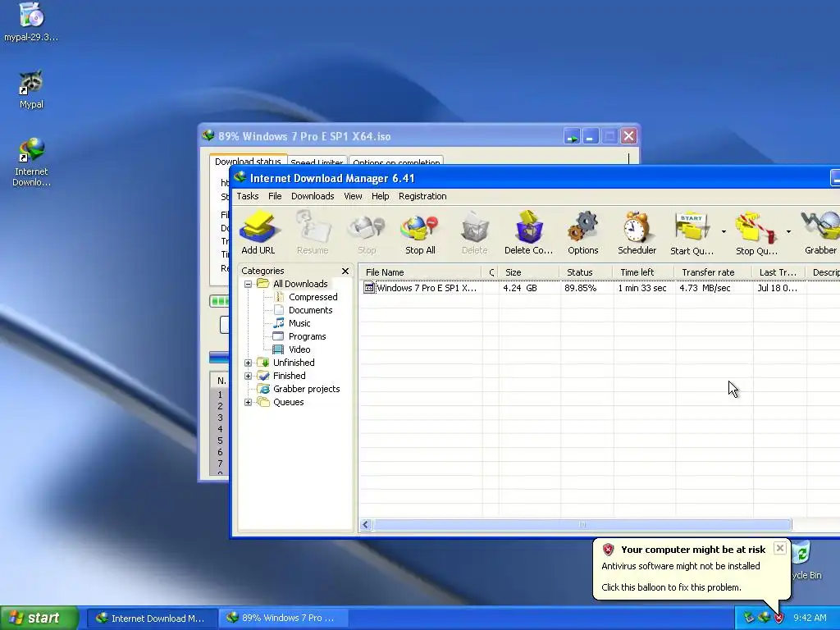Click the hide-to-tray button on download progress window

(572, 136)
